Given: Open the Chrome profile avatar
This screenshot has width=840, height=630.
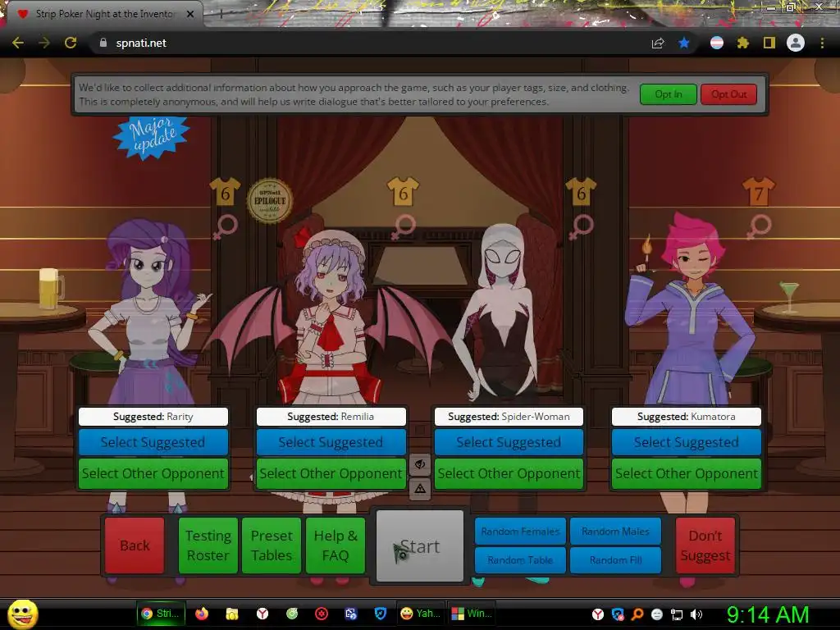Looking at the screenshot, I should (x=796, y=43).
